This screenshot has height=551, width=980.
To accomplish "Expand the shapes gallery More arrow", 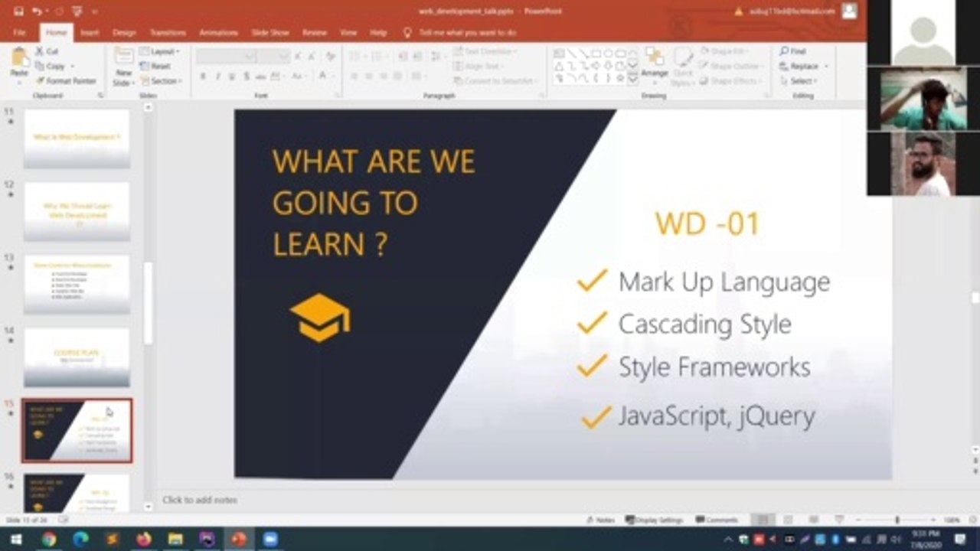I will (633, 79).
